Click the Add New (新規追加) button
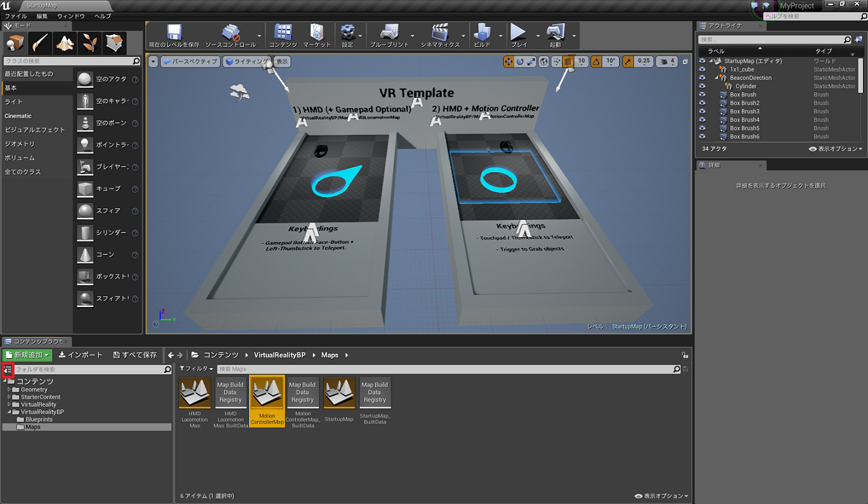Viewport: 868px width, 504px height. click(28, 355)
